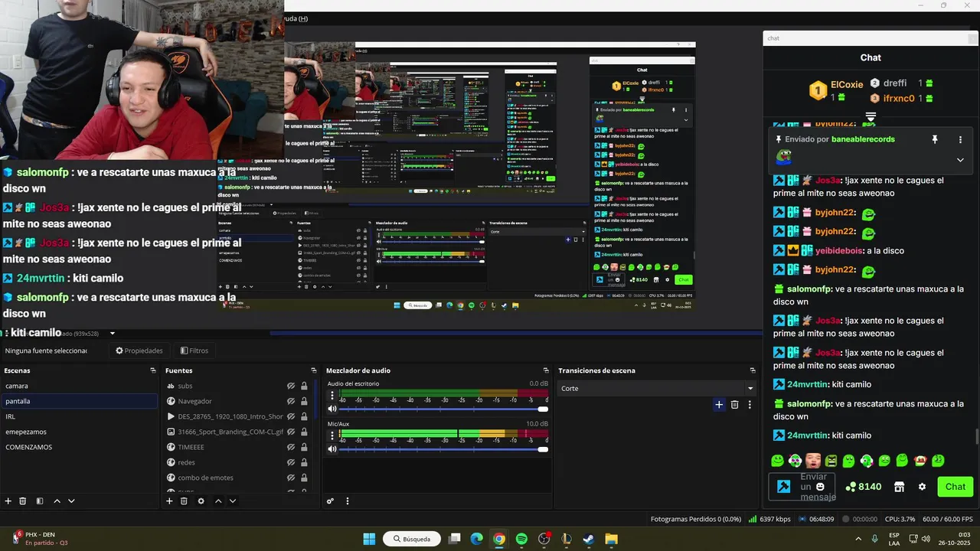Viewport: 980px width, 551px height.
Task: Move scene down arrow in Escenas panel
Action: coord(71,501)
